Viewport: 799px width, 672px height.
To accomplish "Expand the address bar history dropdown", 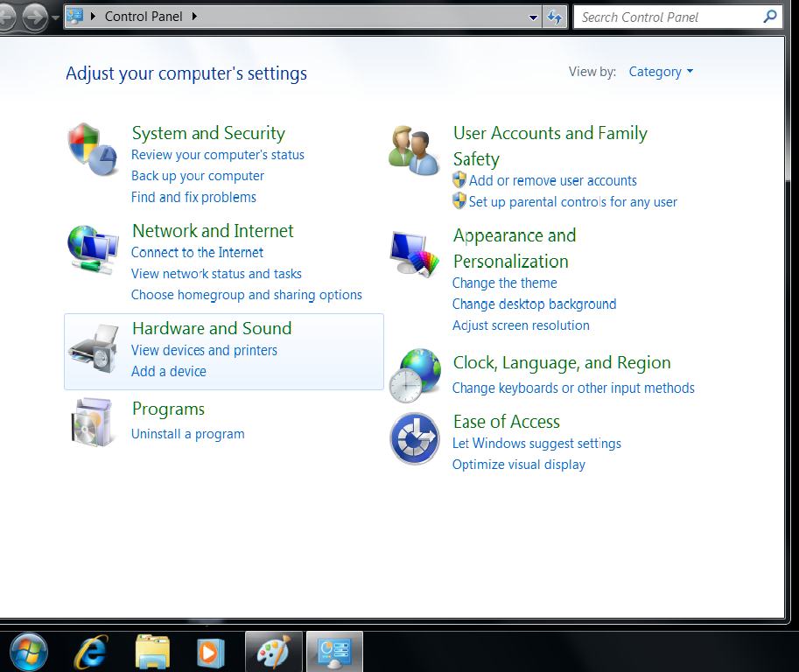I will [532, 17].
